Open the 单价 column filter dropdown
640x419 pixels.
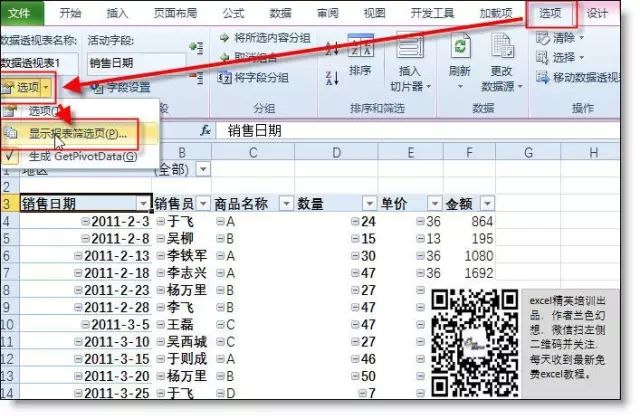[435, 203]
